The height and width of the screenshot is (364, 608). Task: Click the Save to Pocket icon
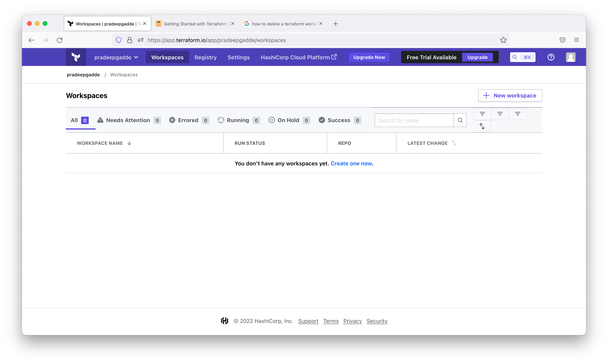tap(562, 40)
